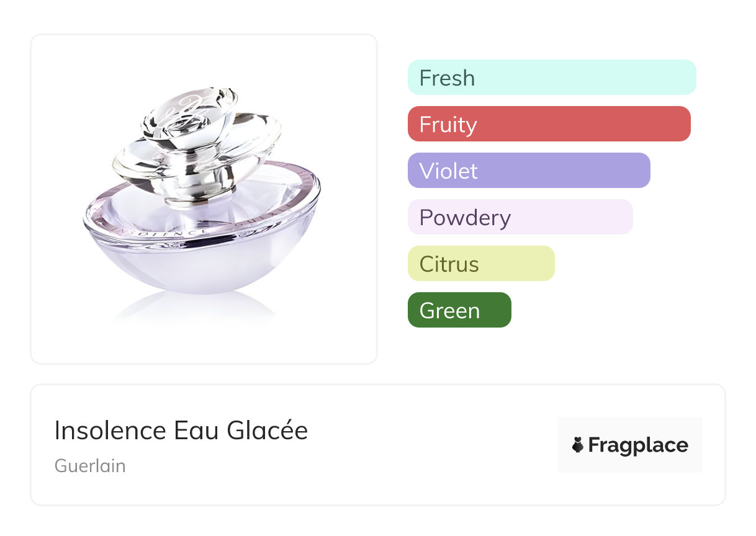Click the Fragplace wordmark text
Image resolution: width=756 pixels, height=536 pixels.
tap(638, 445)
